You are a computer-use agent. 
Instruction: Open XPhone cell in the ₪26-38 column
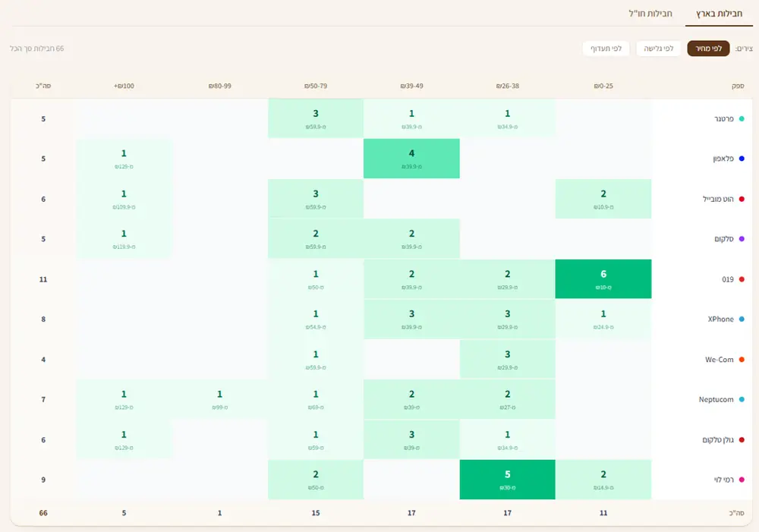(x=507, y=319)
